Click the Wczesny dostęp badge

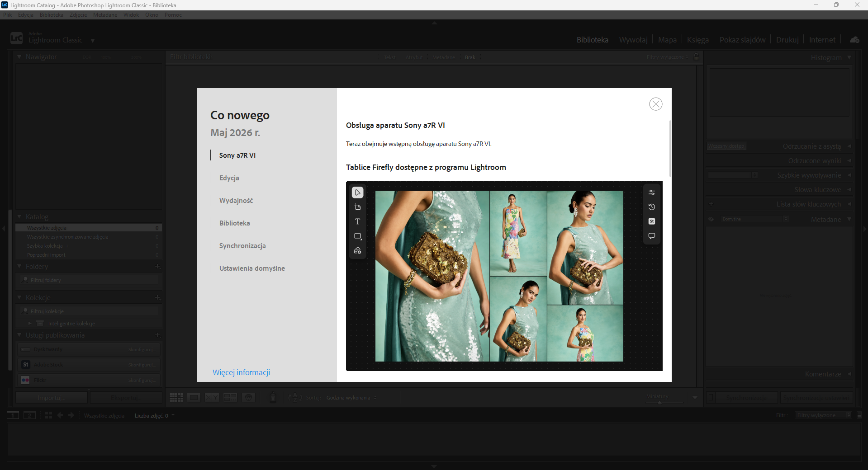click(726, 146)
